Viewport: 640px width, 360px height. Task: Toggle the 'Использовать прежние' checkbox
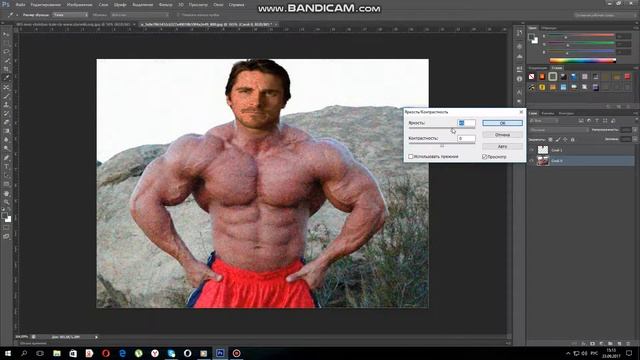pyautogui.click(x=411, y=156)
